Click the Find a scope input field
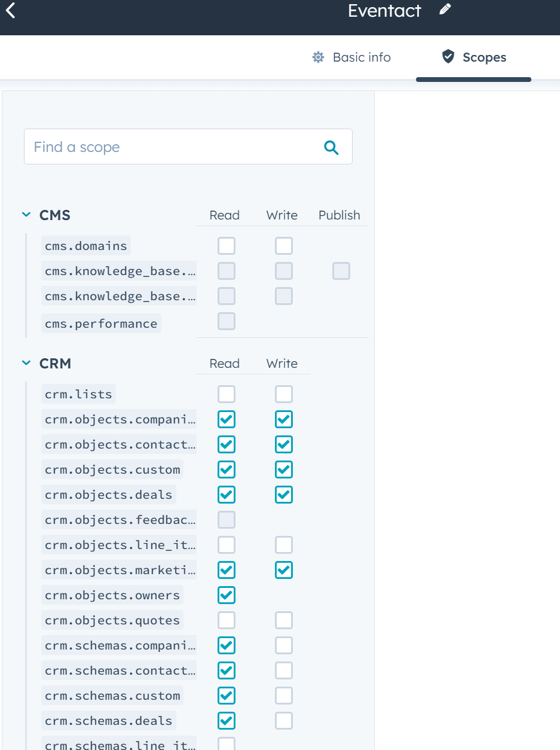Image resolution: width=560 pixels, height=750 pixels. tap(149, 147)
